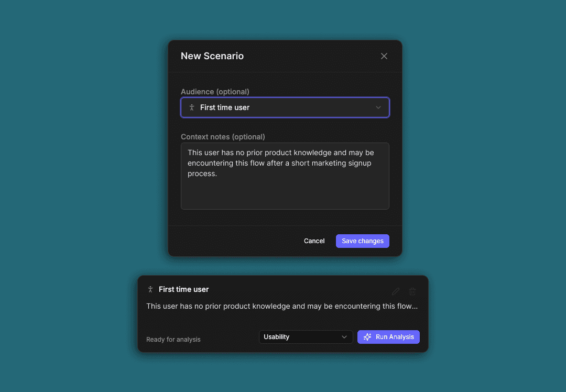Expand the Audience chevron arrow
This screenshot has width=566, height=392.
(378, 107)
